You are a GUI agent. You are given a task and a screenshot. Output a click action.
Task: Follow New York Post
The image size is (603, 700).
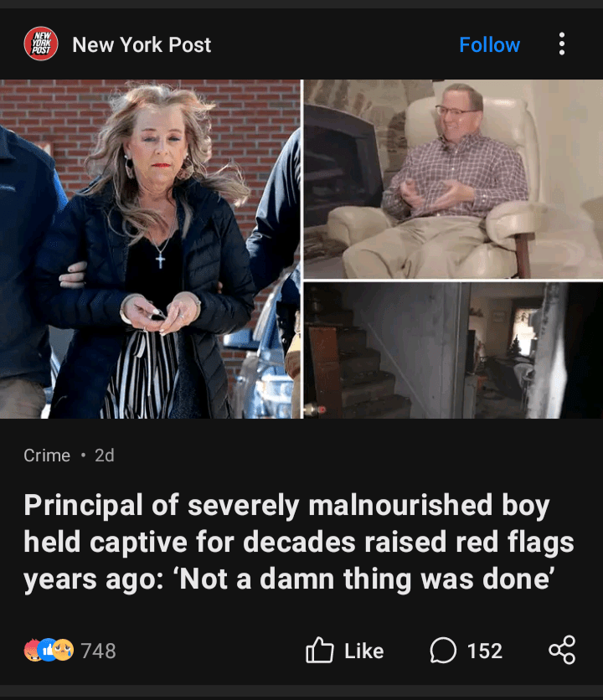(490, 44)
